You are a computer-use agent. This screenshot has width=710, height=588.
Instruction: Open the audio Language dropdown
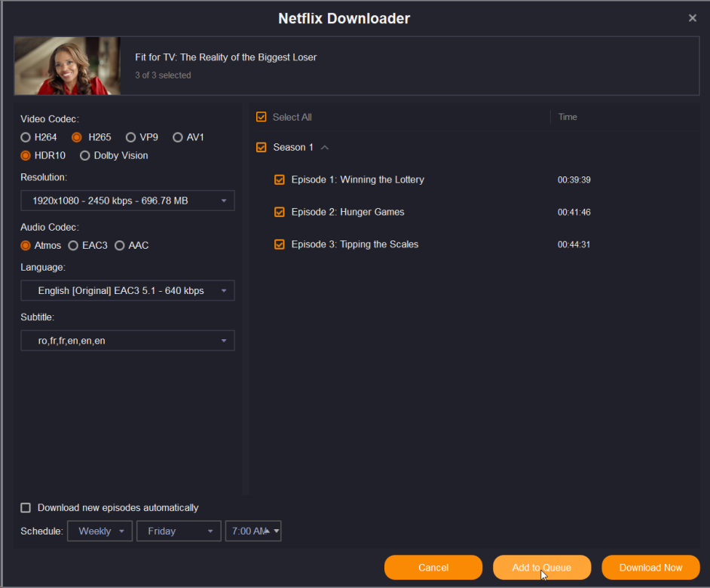pyautogui.click(x=127, y=291)
